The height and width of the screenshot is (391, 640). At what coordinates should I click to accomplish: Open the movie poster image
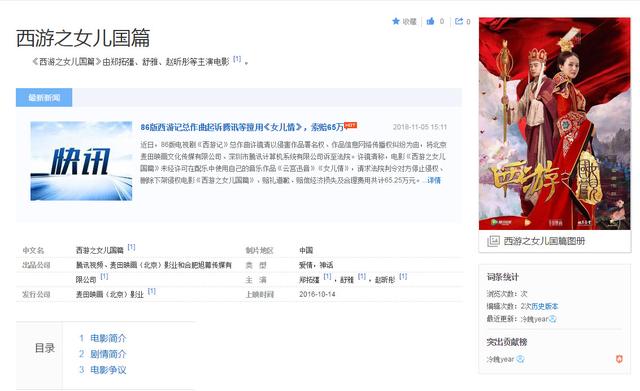tap(555, 123)
